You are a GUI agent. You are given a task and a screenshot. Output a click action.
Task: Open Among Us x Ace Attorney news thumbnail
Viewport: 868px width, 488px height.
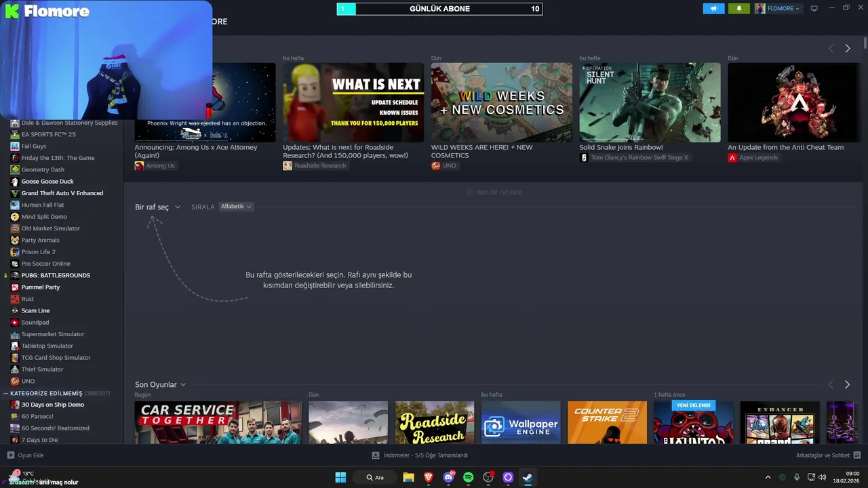click(x=205, y=102)
